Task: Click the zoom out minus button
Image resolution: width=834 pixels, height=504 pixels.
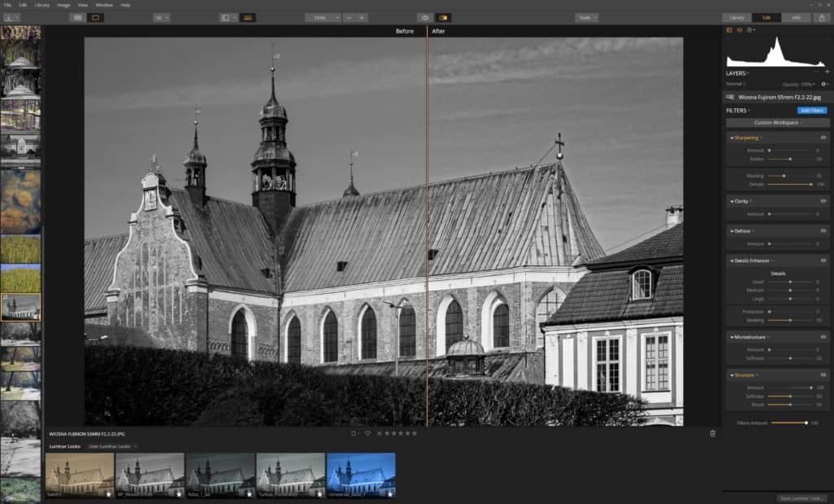Action: (x=349, y=17)
